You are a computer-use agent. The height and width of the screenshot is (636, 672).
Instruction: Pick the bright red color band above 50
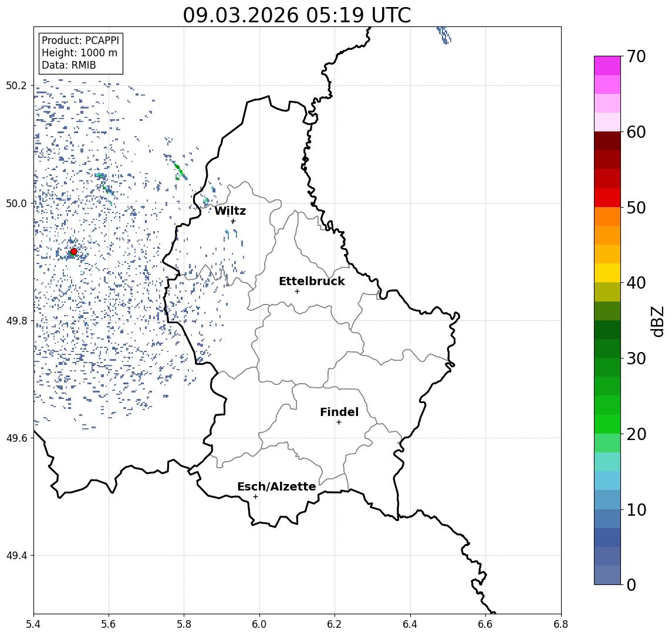(607, 198)
